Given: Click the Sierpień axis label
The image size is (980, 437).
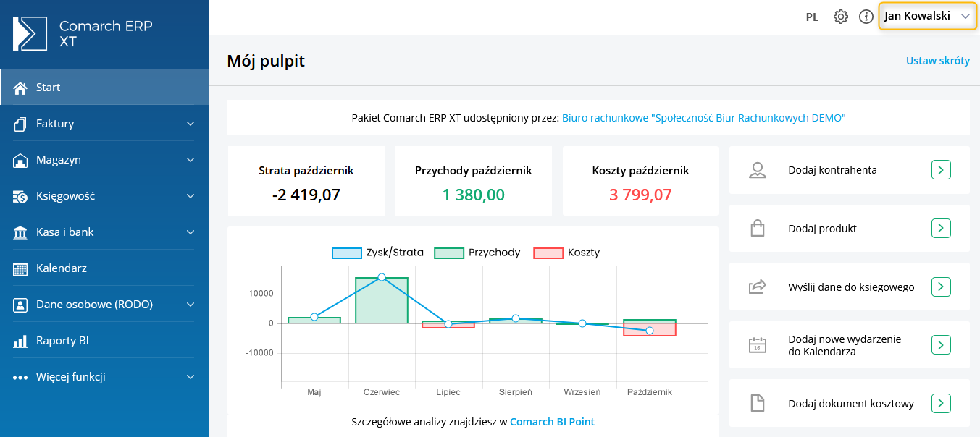Looking at the screenshot, I should click(x=516, y=392).
